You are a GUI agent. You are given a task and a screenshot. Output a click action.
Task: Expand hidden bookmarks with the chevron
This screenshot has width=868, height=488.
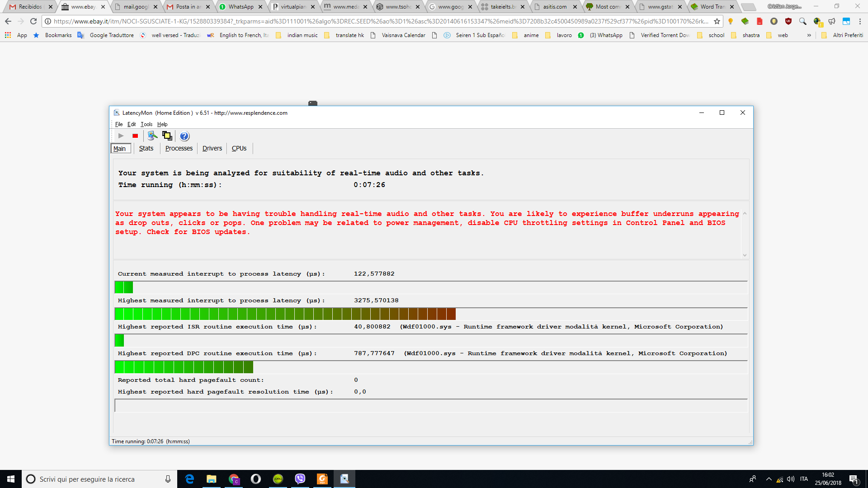(809, 35)
